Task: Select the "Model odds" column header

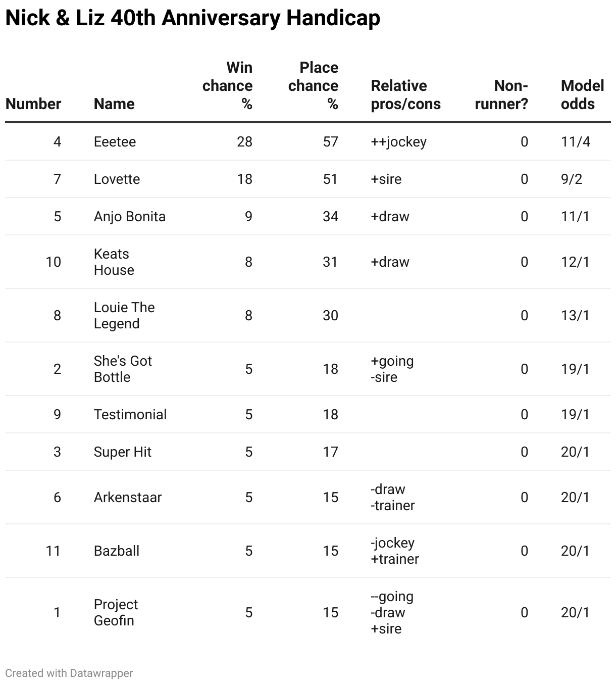Action: (582, 94)
